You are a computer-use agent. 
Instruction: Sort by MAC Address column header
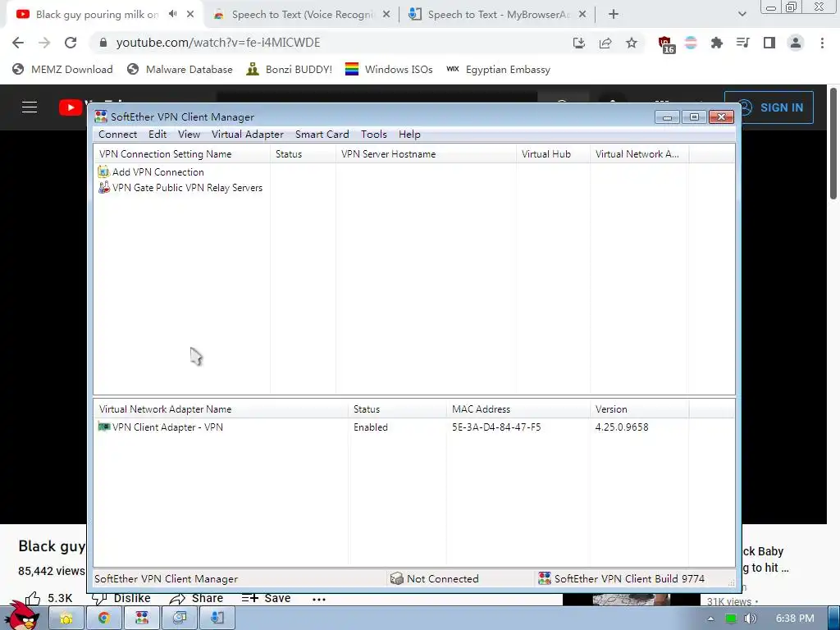pyautogui.click(x=518, y=409)
